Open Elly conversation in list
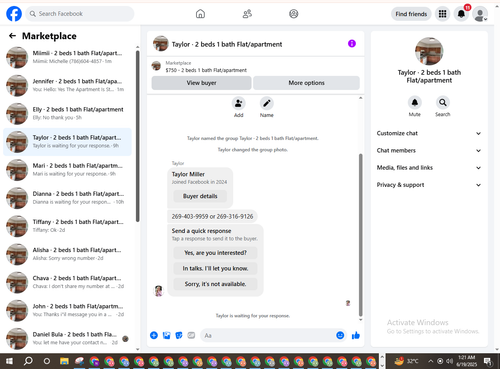 (x=68, y=113)
